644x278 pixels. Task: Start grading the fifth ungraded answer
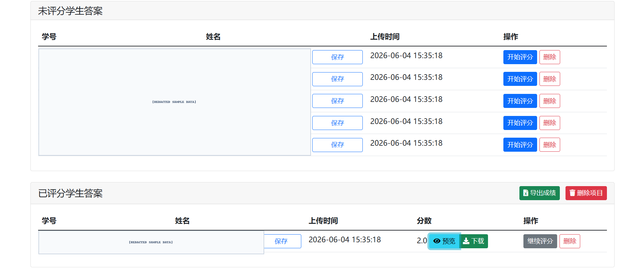pos(520,145)
